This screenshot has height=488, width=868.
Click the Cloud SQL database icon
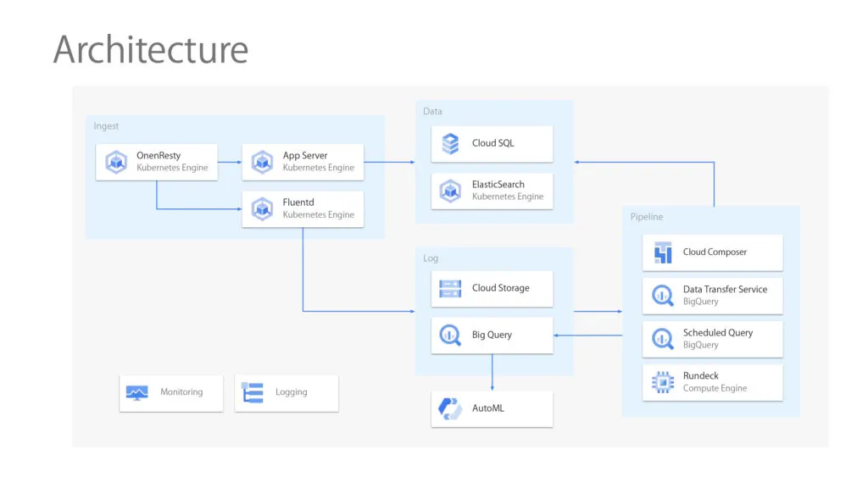click(x=450, y=144)
